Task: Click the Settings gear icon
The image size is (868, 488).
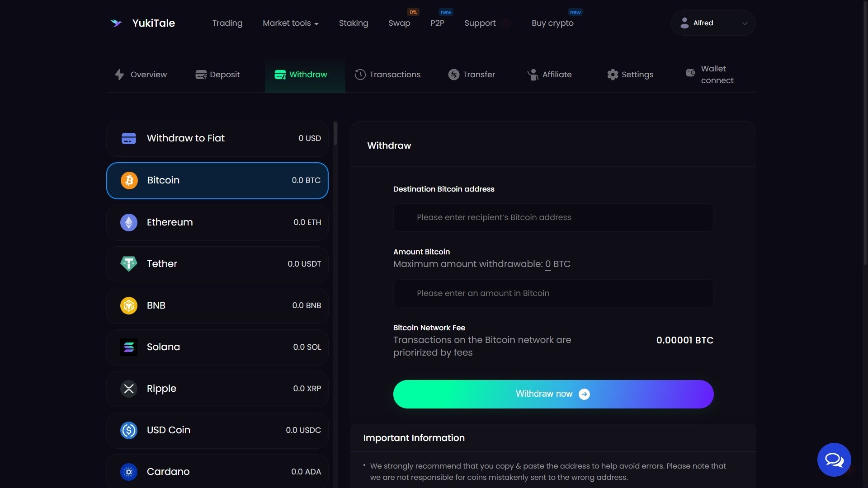Action: pos(612,75)
